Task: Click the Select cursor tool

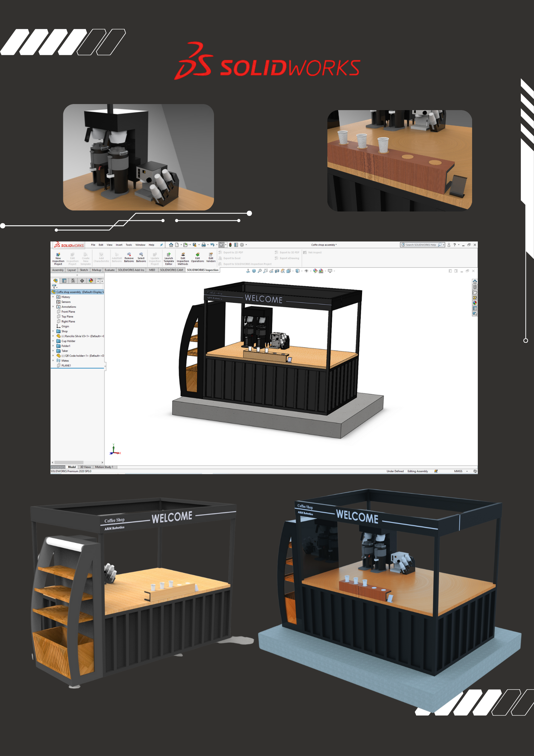Action: (221, 245)
